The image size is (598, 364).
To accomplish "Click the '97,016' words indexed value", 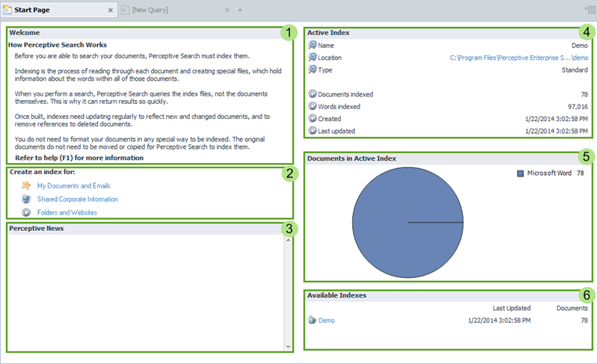I will [577, 106].
